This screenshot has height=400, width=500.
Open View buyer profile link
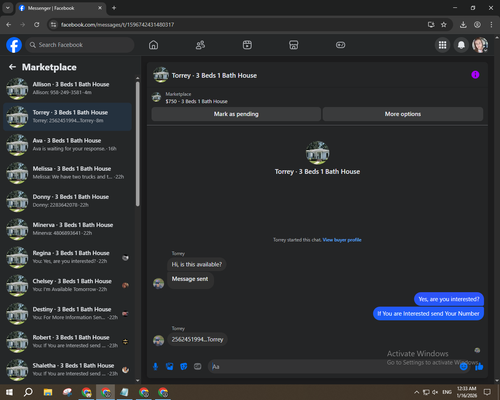[342, 240]
